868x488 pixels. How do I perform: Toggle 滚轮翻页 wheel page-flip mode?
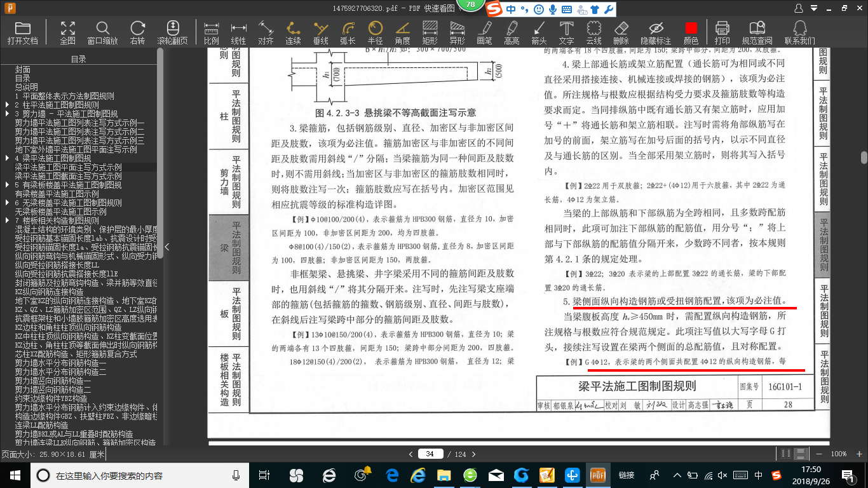(173, 32)
